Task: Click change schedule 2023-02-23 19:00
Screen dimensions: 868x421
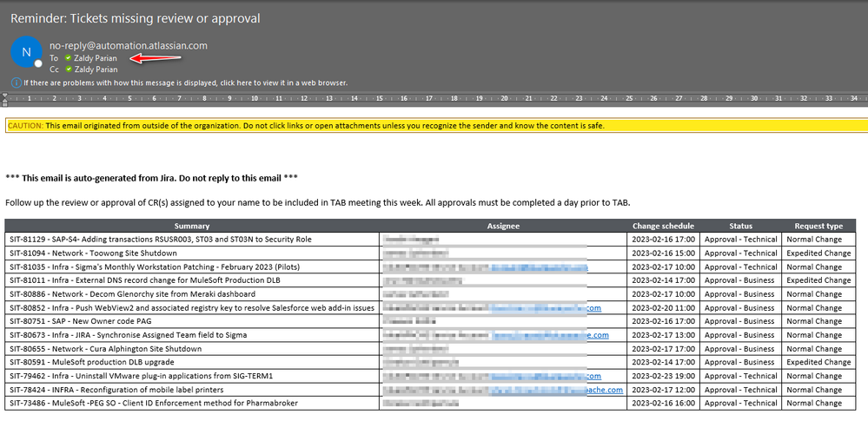Action: point(663,376)
